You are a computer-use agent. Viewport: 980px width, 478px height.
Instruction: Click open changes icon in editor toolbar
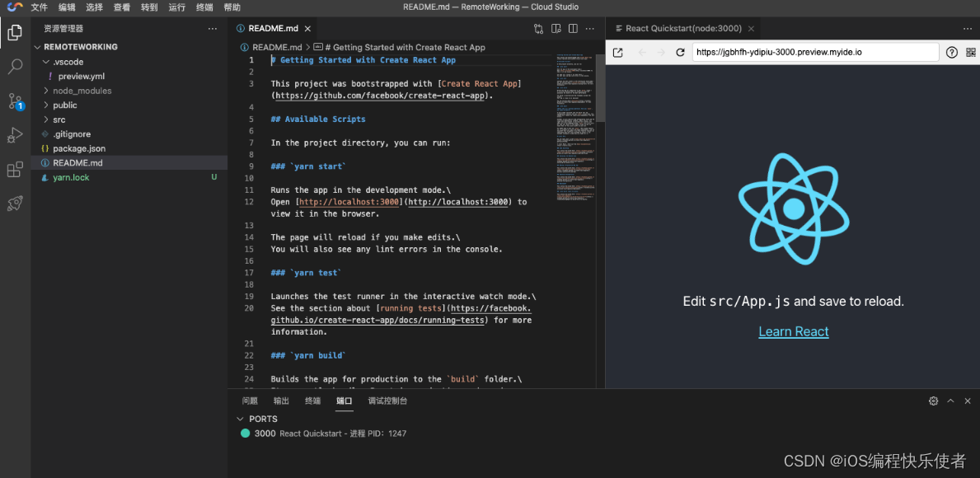pyautogui.click(x=538, y=29)
